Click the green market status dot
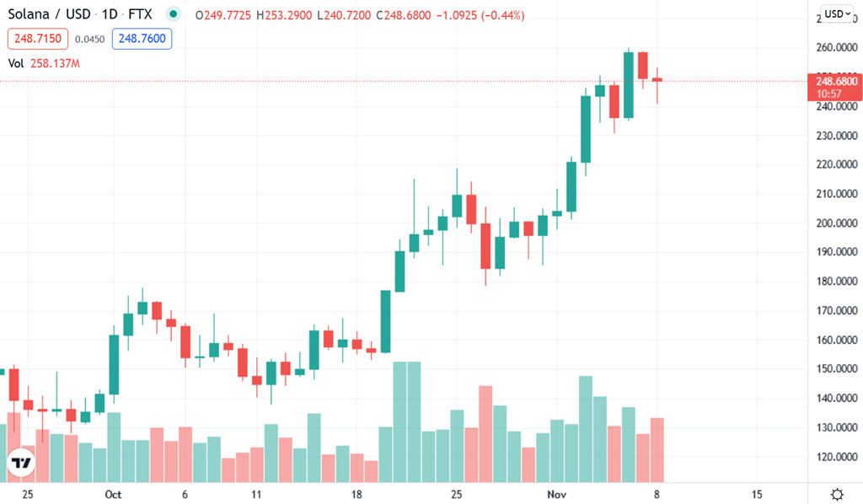 tap(174, 13)
